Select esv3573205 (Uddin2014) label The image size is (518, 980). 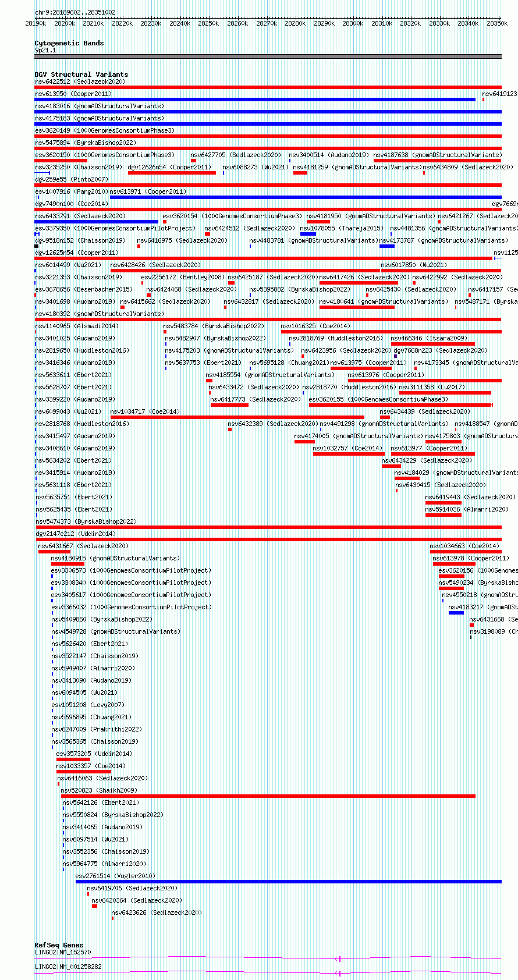[x=94, y=754]
